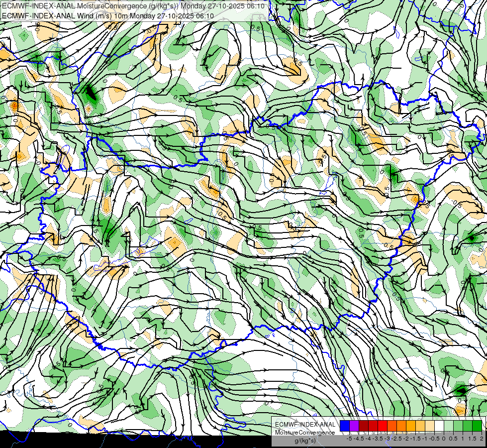Click the 1.5 tick label in legend
This screenshot has height=448, width=487.
click(x=473, y=439)
